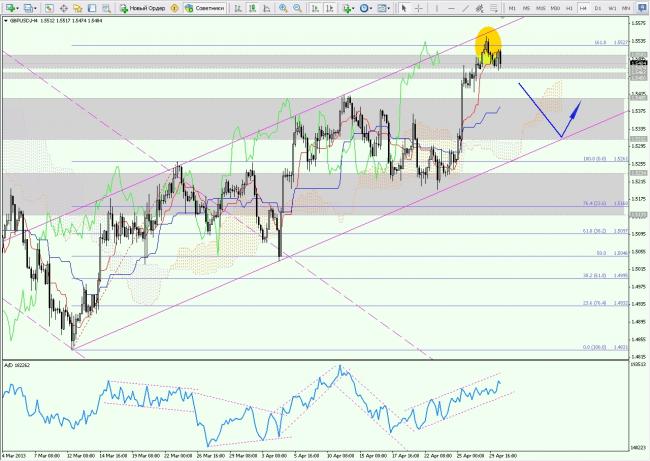Screen dimensions: 650x461
Task: Open the Indicators dropdown arrow
Action: pyautogui.click(x=353, y=8)
